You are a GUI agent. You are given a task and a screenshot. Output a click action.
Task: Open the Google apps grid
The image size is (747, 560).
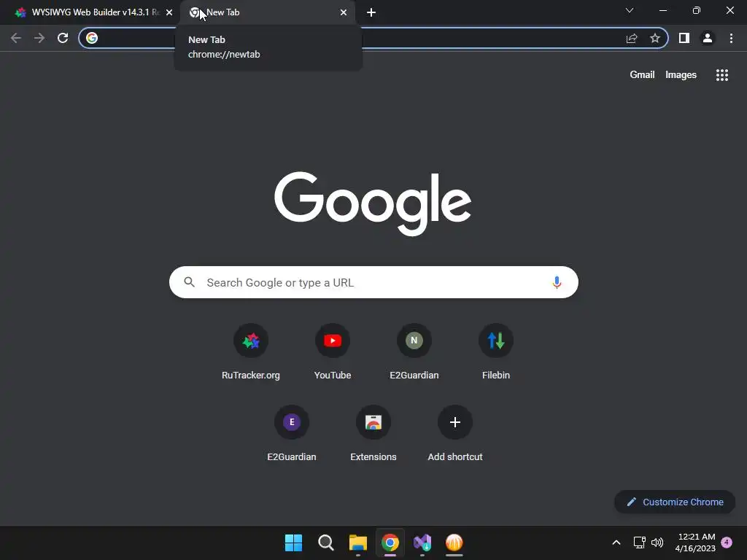(x=722, y=75)
